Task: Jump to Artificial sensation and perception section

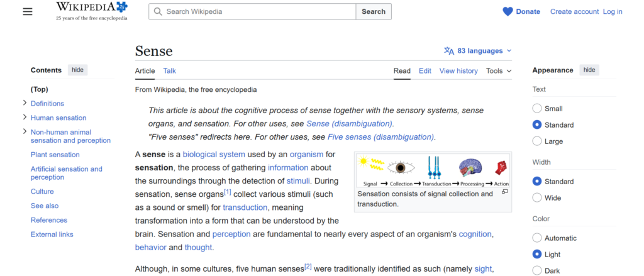Action: coord(67,173)
